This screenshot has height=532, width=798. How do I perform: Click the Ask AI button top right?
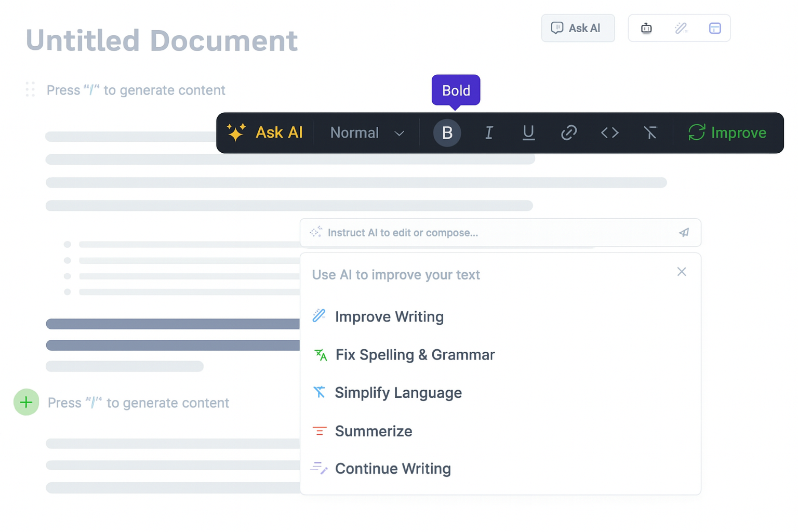coord(578,28)
